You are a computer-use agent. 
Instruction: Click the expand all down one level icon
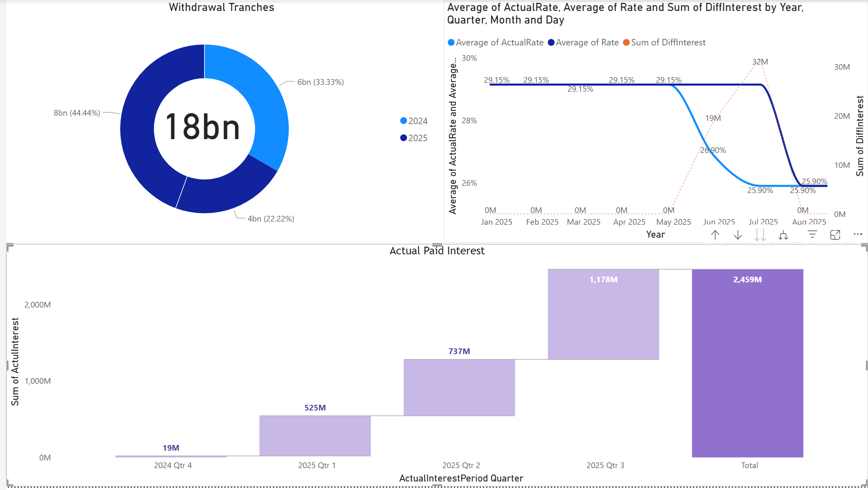coord(784,234)
